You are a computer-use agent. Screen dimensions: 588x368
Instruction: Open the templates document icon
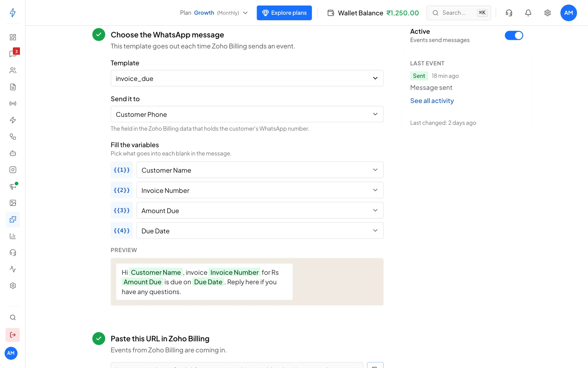pyautogui.click(x=13, y=87)
